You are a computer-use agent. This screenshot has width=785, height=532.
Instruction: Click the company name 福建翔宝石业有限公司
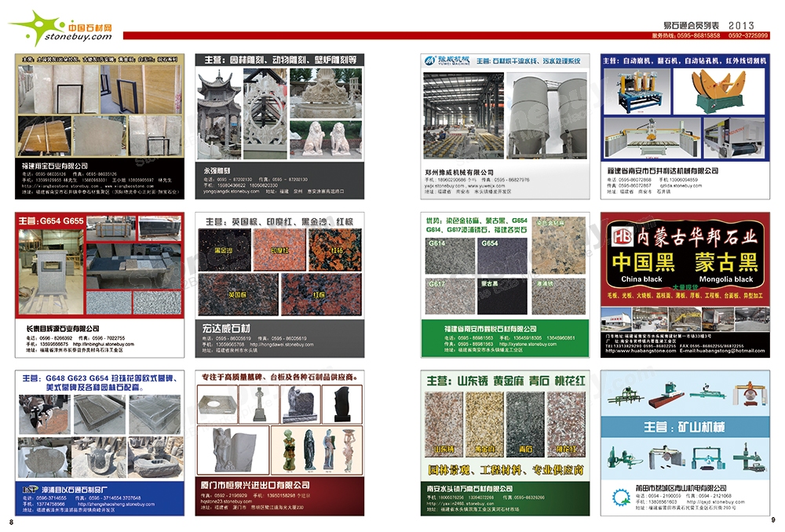pyautogui.click(x=55, y=165)
